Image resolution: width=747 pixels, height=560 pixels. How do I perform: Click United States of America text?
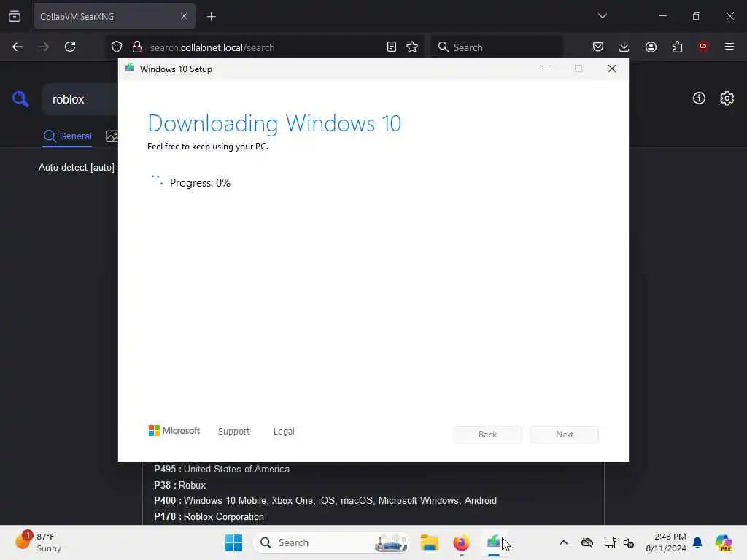click(x=237, y=469)
